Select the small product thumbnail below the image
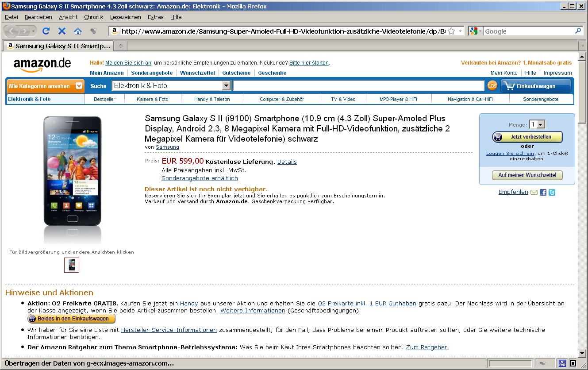The width and height of the screenshot is (588, 370). click(72, 265)
